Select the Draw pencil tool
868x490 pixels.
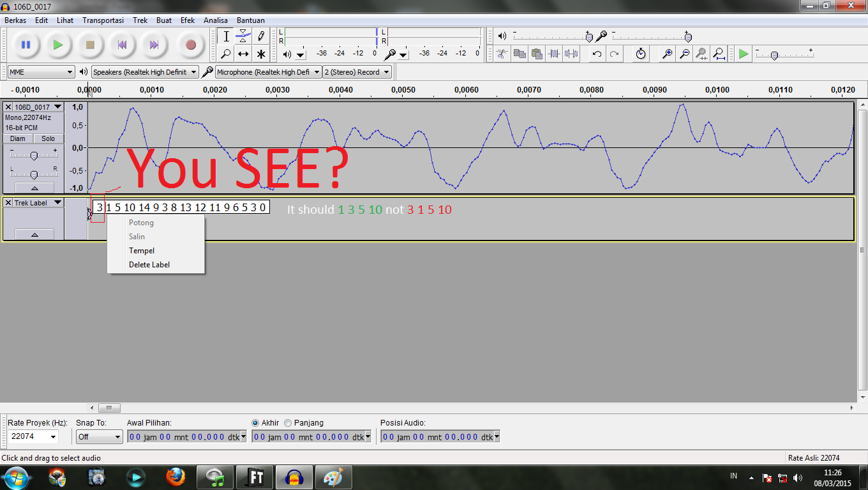tap(261, 36)
